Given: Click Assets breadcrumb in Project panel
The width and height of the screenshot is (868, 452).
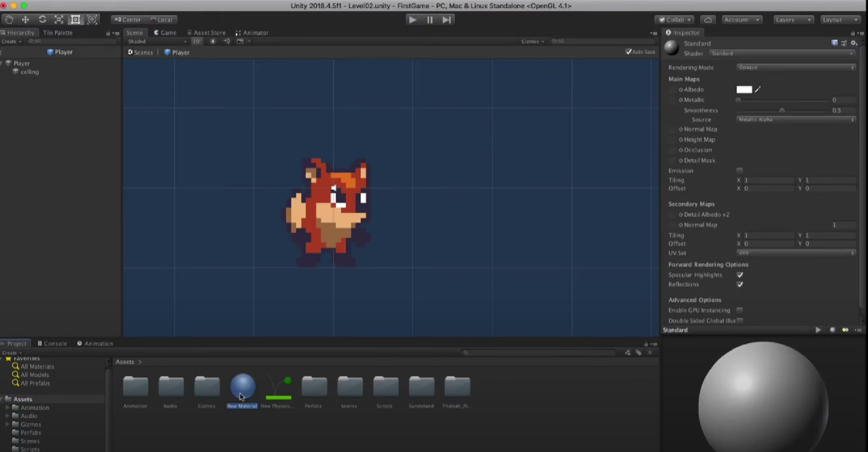Looking at the screenshot, I should tap(125, 362).
